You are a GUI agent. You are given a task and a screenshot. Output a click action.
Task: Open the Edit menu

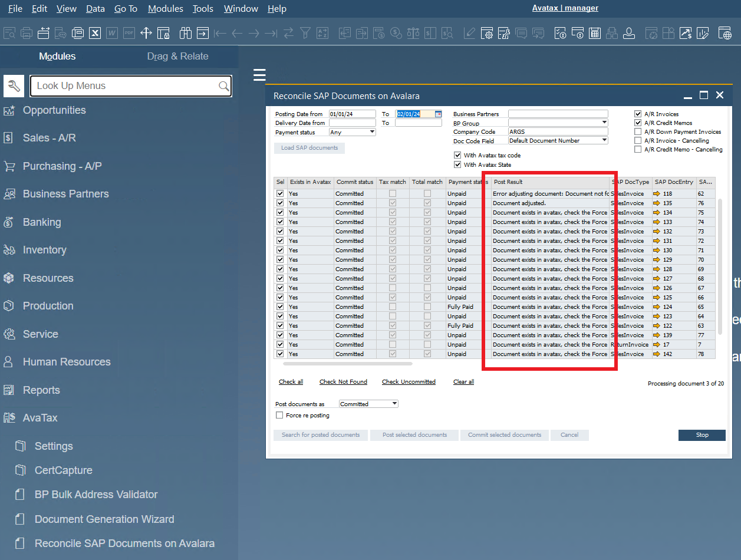coord(39,8)
